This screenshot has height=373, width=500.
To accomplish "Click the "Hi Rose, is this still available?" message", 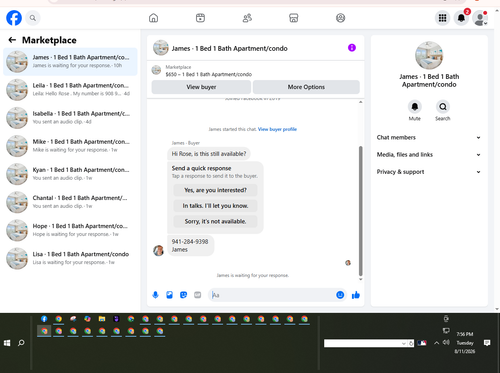I will click(x=209, y=154).
